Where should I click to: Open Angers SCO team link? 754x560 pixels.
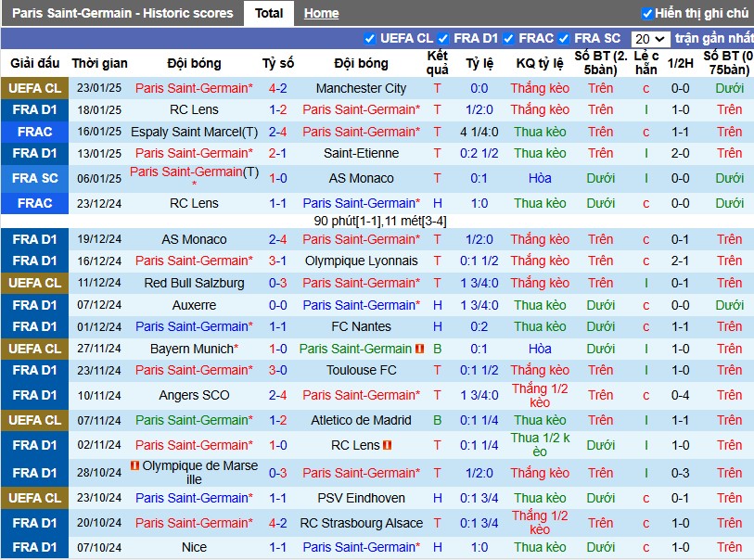coord(194,395)
